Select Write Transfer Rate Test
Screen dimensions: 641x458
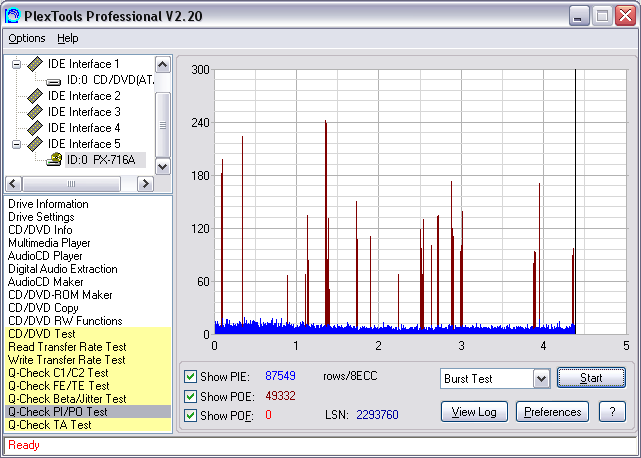88,360
